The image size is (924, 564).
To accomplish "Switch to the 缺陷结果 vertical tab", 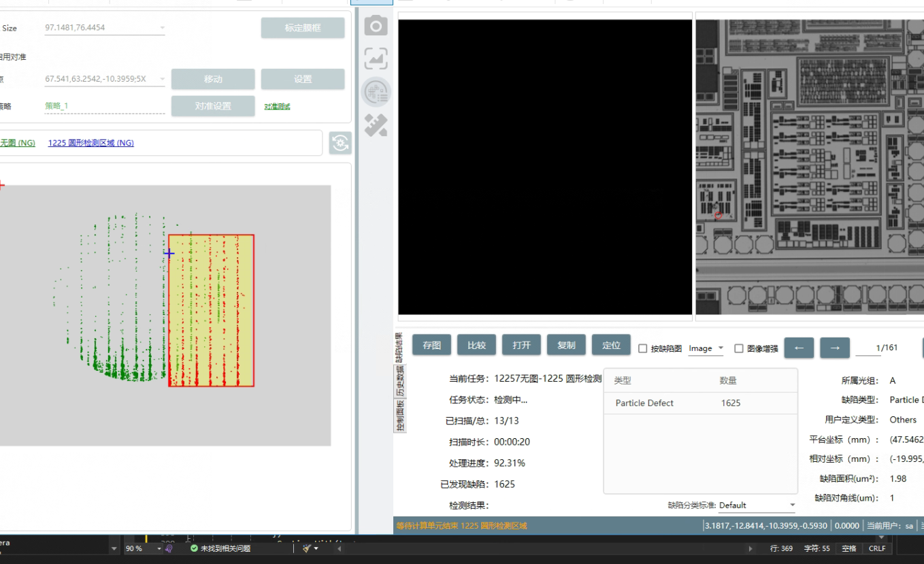I will (399, 347).
